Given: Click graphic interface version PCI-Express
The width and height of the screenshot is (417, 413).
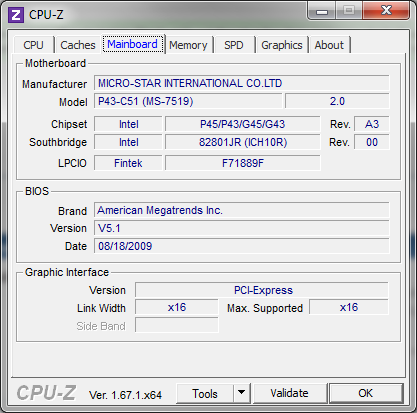Looking at the screenshot, I should 262,290.
